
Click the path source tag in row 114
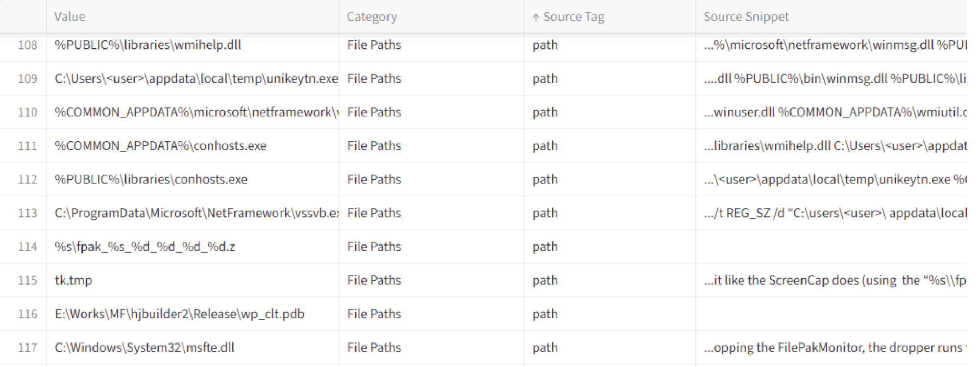(x=545, y=246)
